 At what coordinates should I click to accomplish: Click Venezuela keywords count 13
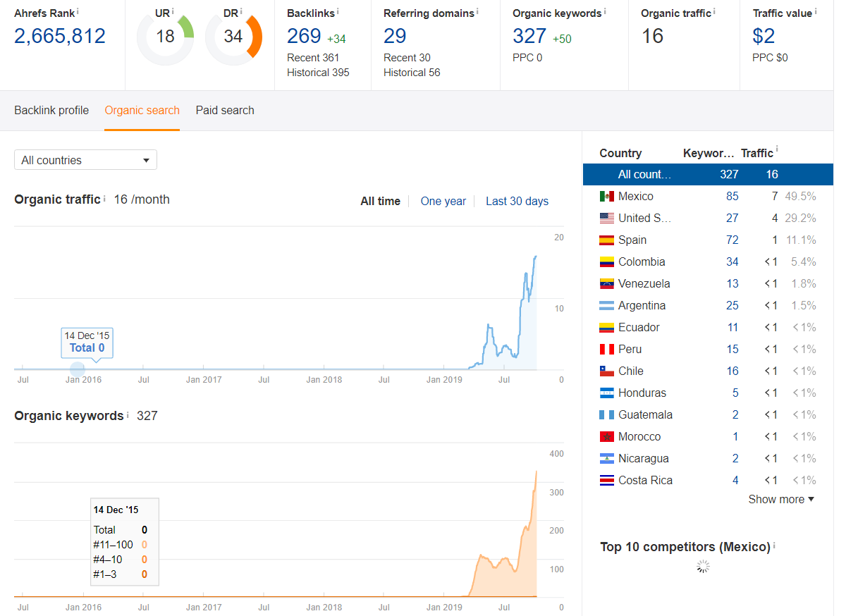pos(732,283)
